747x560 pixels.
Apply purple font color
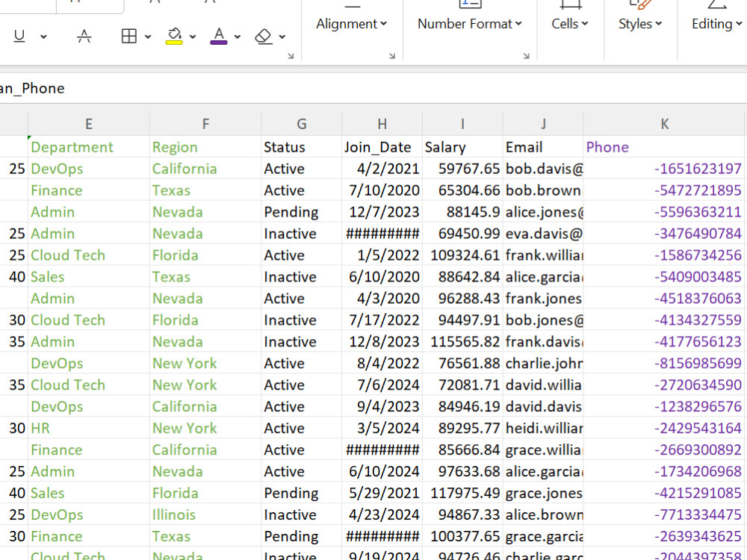click(219, 36)
